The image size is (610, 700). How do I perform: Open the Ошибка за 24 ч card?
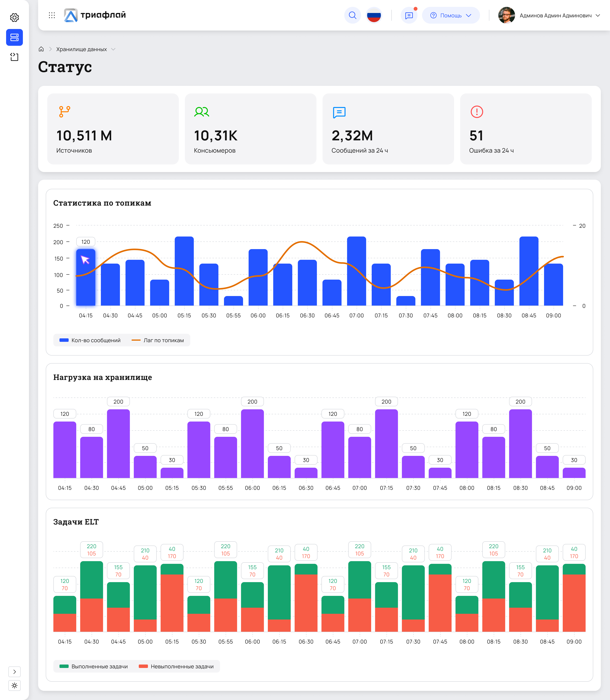point(526,129)
